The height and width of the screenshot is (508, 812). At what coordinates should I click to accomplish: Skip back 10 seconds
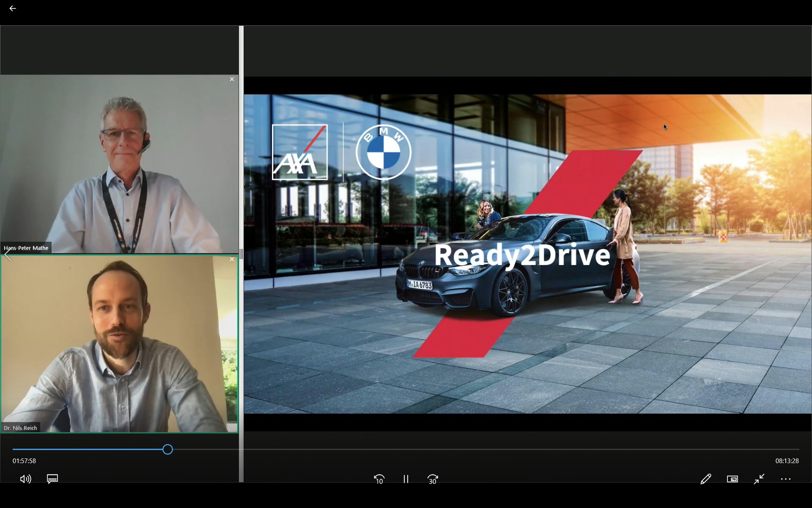pyautogui.click(x=379, y=479)
